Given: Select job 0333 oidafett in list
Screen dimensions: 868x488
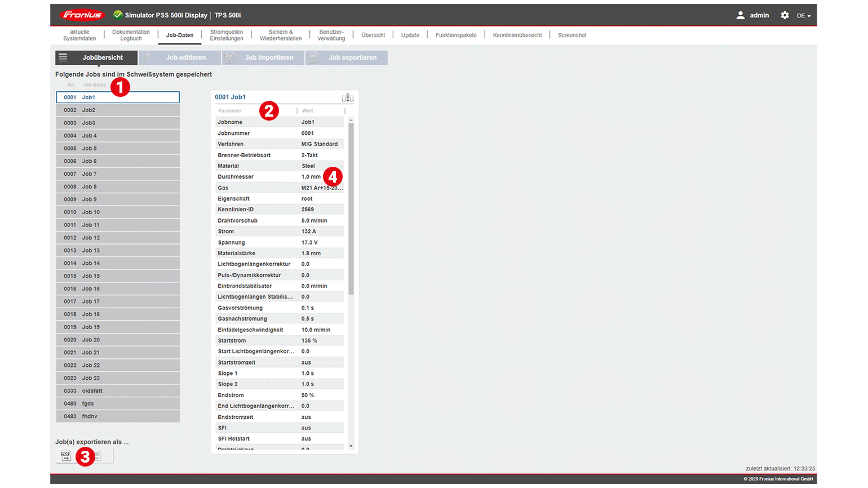Looking at the screenshot, I should [118, 391].
